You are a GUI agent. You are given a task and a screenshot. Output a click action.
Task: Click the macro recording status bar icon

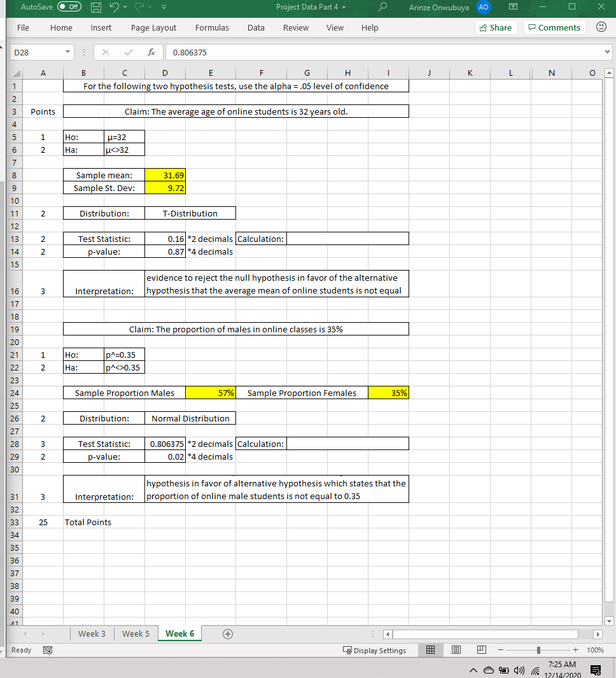pyautogui.click(x=48, y=651)
